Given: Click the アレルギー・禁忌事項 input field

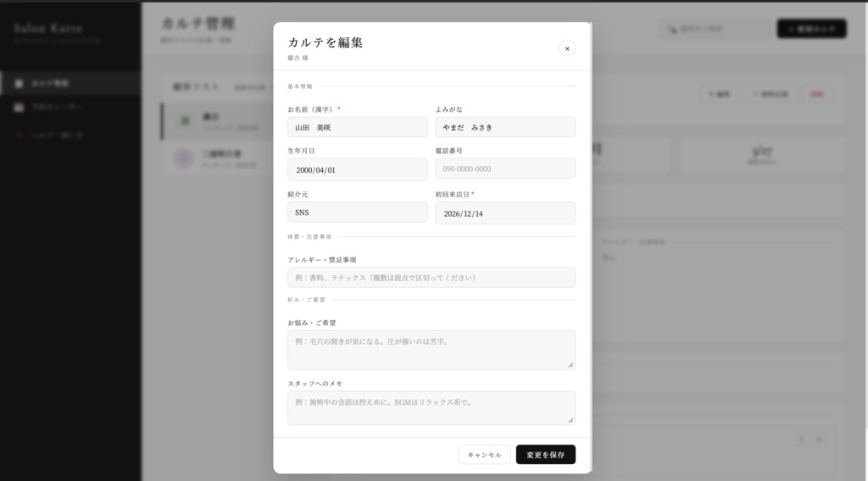Looking at the screenshot, I should pyautogui.click(x=431, y=278).
